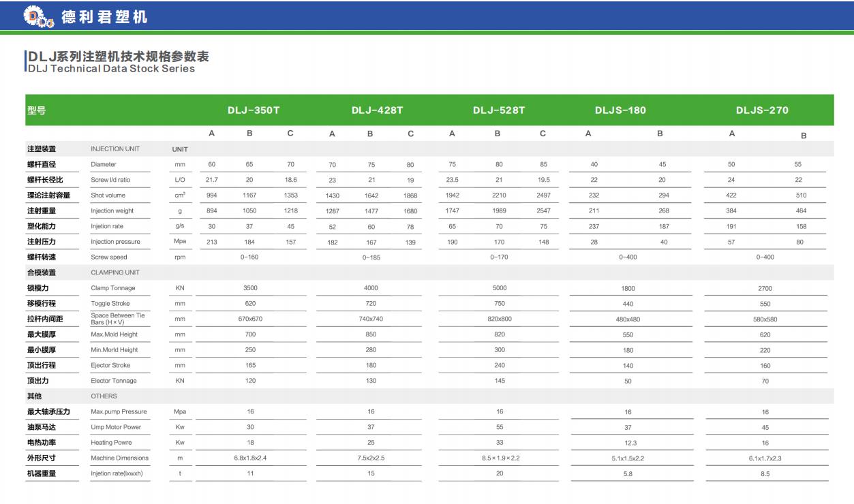This screenshot has width=854, height=504.
Task: Select the 锁模力 row label
Action: click(38, 288)
